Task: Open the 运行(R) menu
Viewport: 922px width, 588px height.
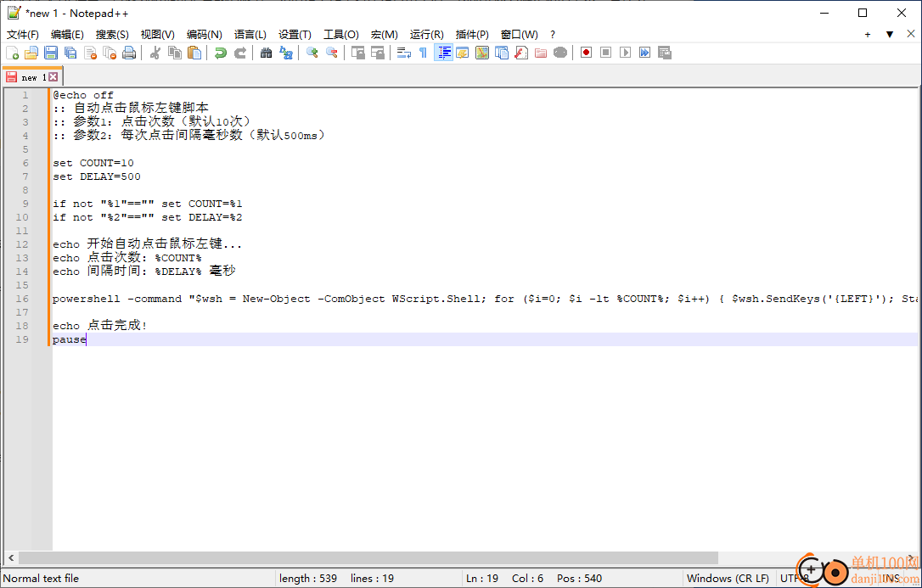Action: point(426,35)
